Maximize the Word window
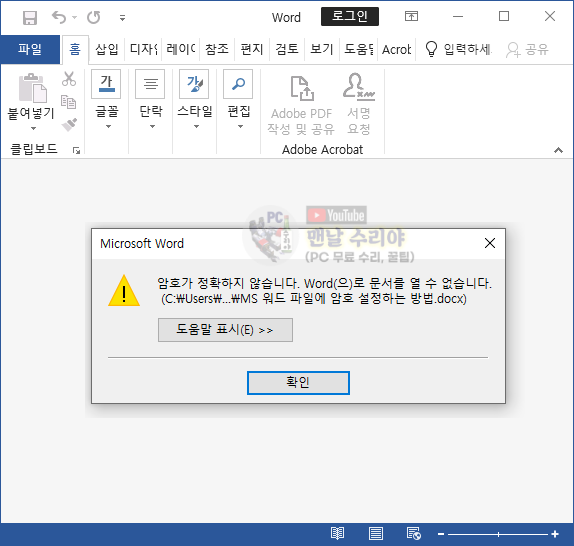The width and height of the screenshot is (574, 546). coord(504,16)
